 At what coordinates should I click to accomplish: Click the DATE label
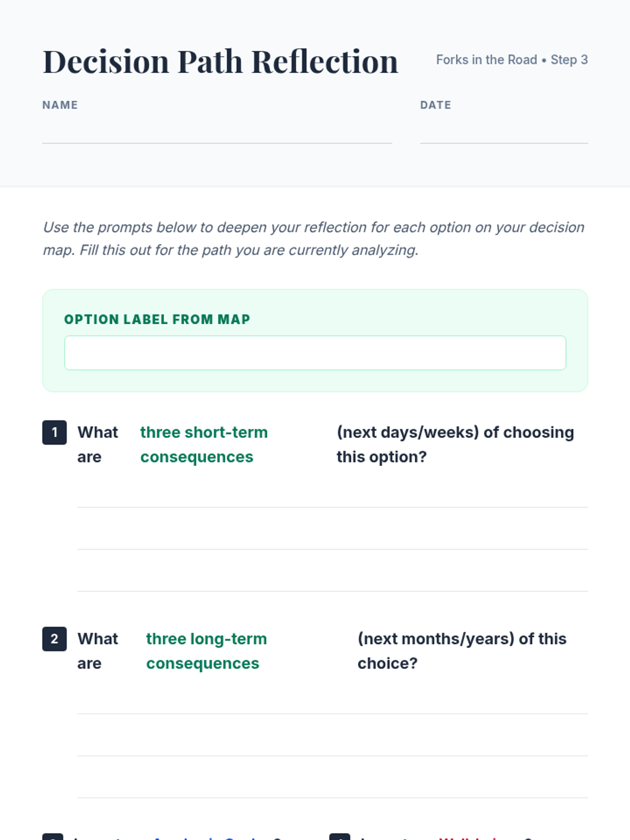click(435, 105)
